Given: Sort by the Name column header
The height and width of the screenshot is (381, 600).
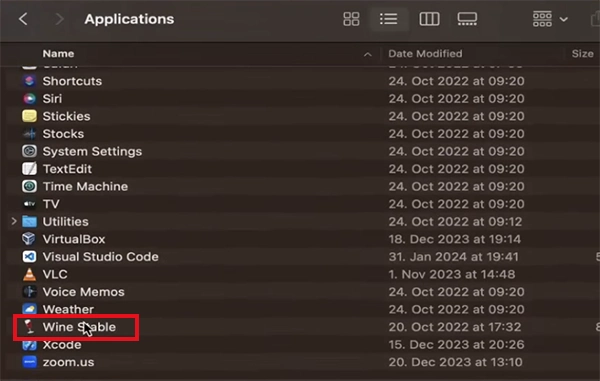Looking at the screenshot, I should (58, 54).
